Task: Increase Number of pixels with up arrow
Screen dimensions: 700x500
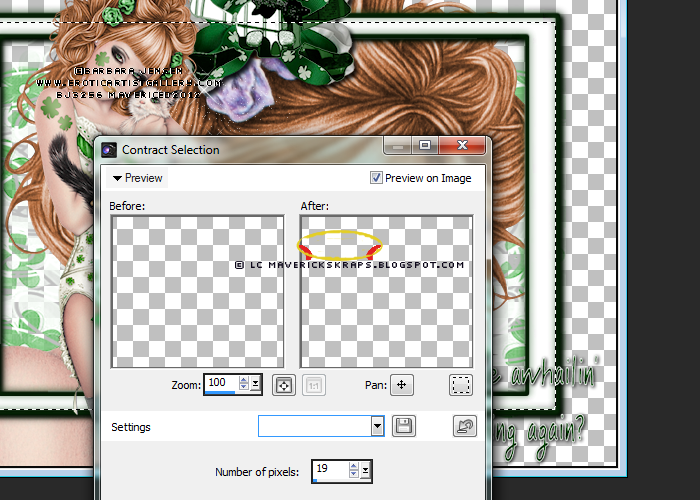Action: click(x=354, y=467)
